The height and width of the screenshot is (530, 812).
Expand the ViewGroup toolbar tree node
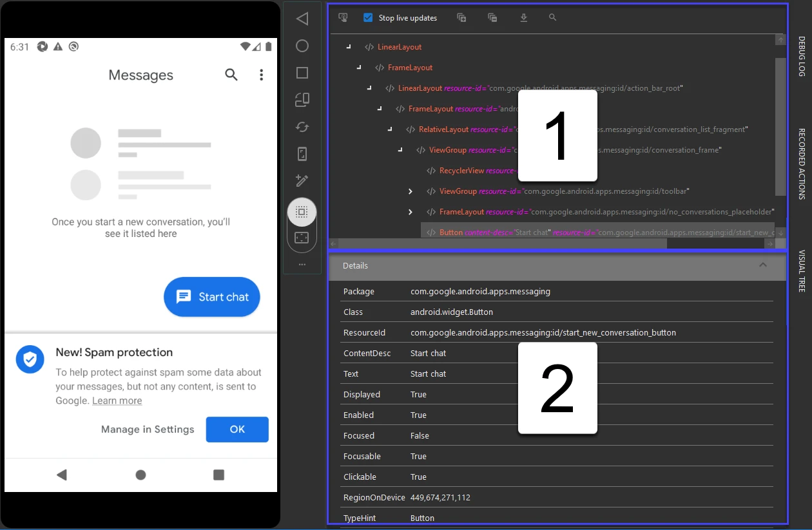(411, 191)
